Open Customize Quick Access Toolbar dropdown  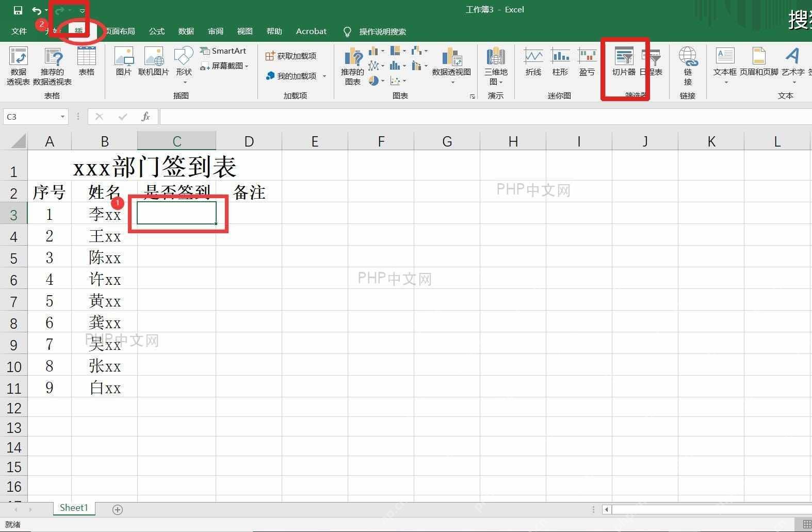coord(82,10)
